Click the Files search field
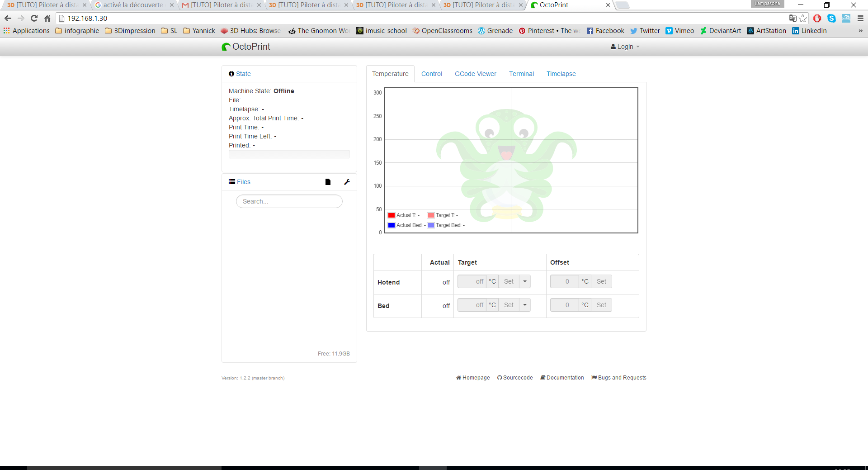 click(x=289, y=201)
